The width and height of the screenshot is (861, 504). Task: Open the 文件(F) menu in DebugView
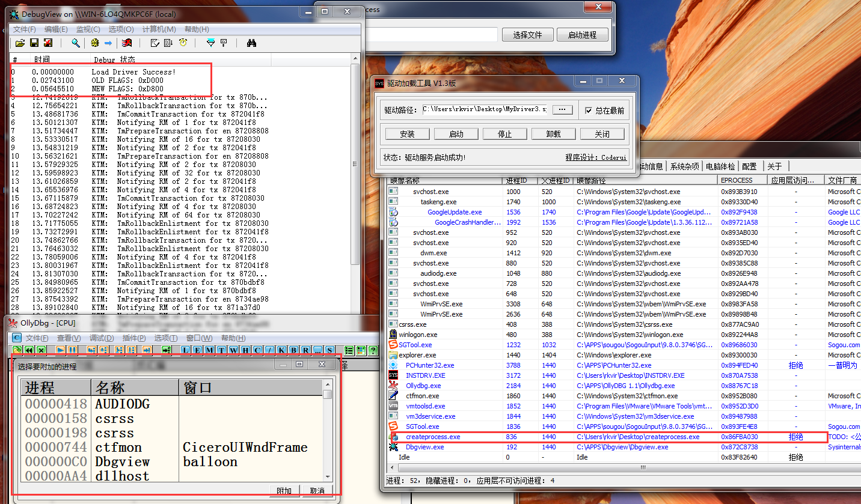coord(25,29)
